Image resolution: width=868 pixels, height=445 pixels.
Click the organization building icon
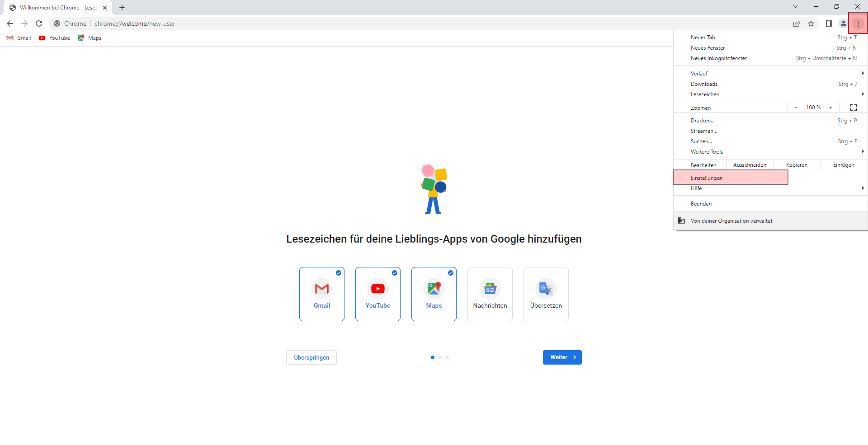(681, 221)
